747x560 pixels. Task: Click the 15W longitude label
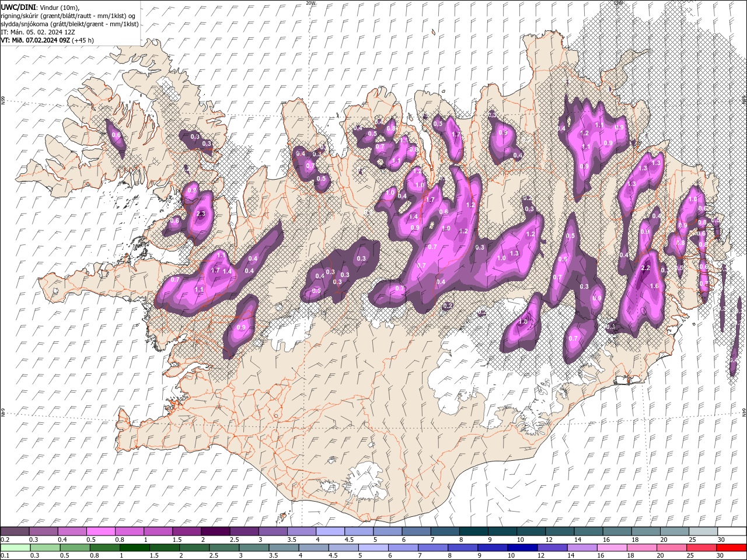[618, 3]
